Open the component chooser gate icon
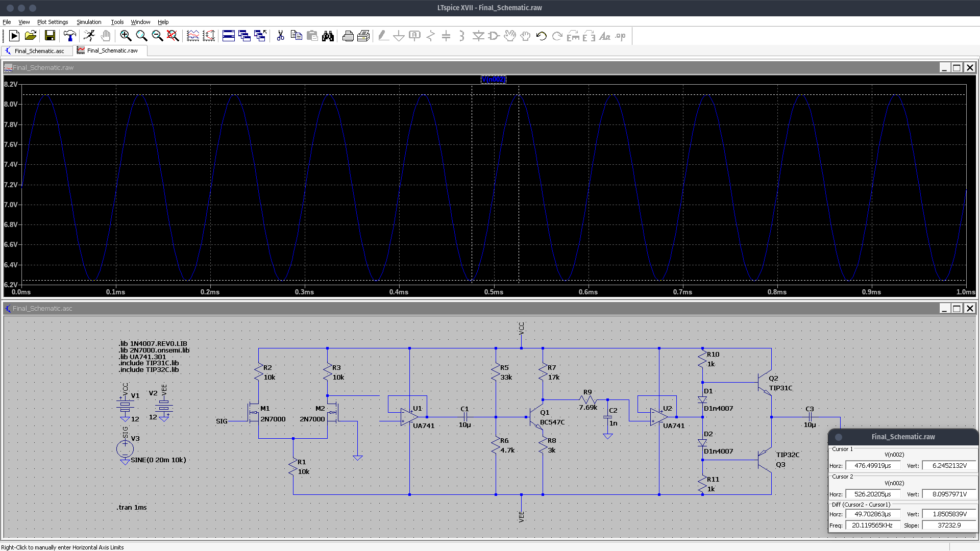Screen dimensions: 980x551 tap(494, 36)
